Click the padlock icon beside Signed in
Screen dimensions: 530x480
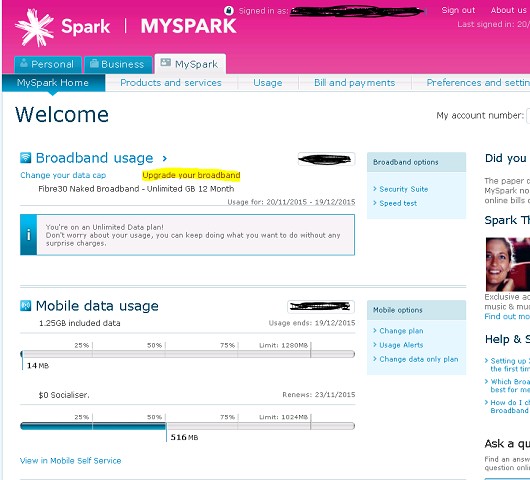pos(229,10)
